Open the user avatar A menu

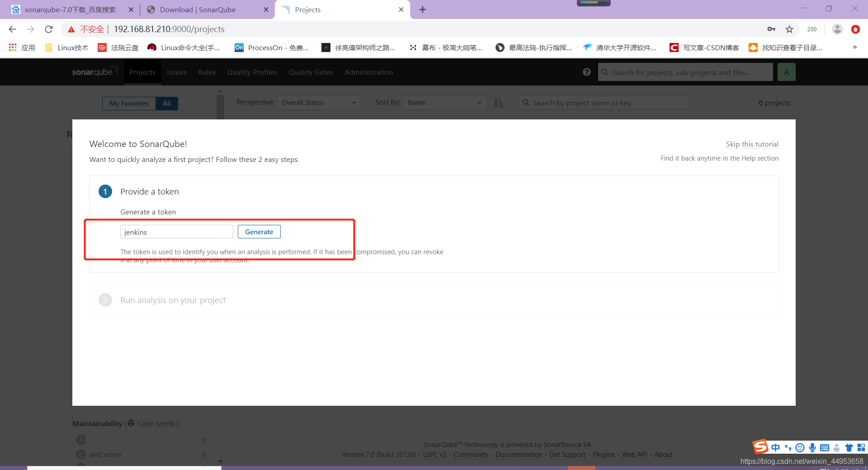787,72
